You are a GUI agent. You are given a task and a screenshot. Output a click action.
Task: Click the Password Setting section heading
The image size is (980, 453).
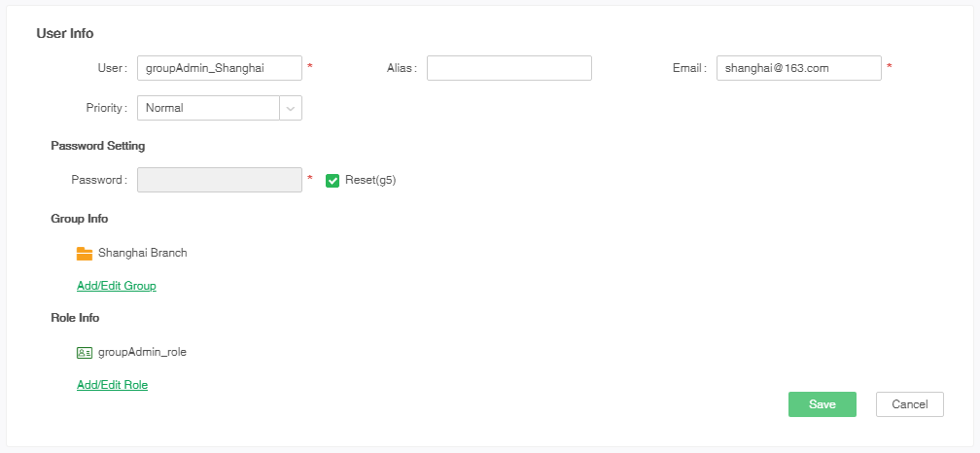(98, 146)
